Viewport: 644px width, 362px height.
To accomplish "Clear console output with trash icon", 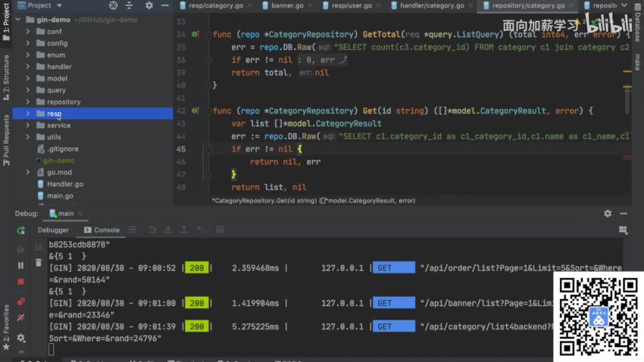I will pyautogui.click(x=39, y=263).
